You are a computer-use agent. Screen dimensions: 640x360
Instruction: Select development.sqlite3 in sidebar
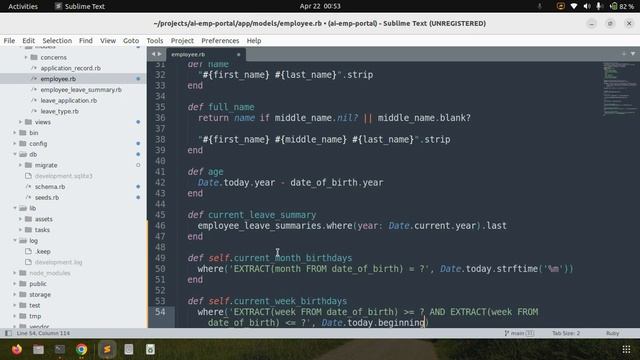pyautogui.click(x=63, y=176)
